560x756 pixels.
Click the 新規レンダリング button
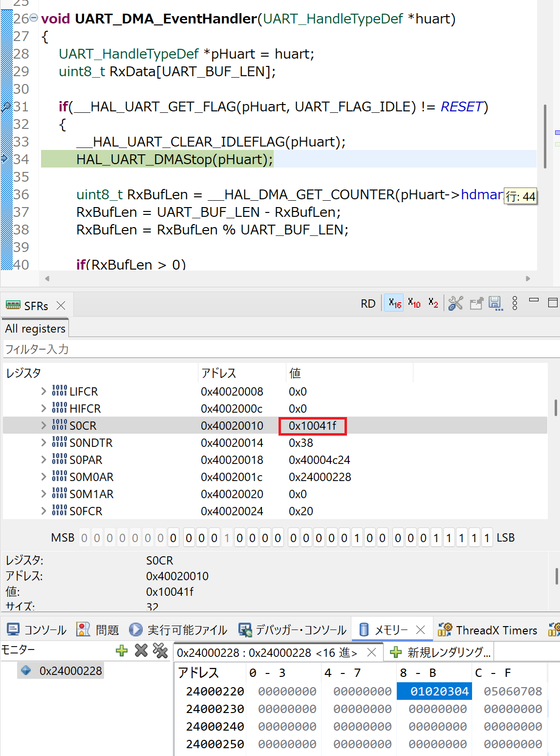pyautogui.click(x=444, y=652)
